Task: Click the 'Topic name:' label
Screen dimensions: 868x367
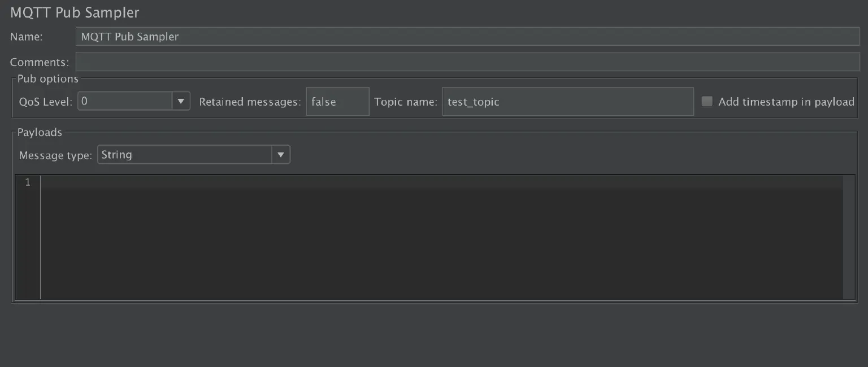Action: pyautogui.click(x=406, y=102)
